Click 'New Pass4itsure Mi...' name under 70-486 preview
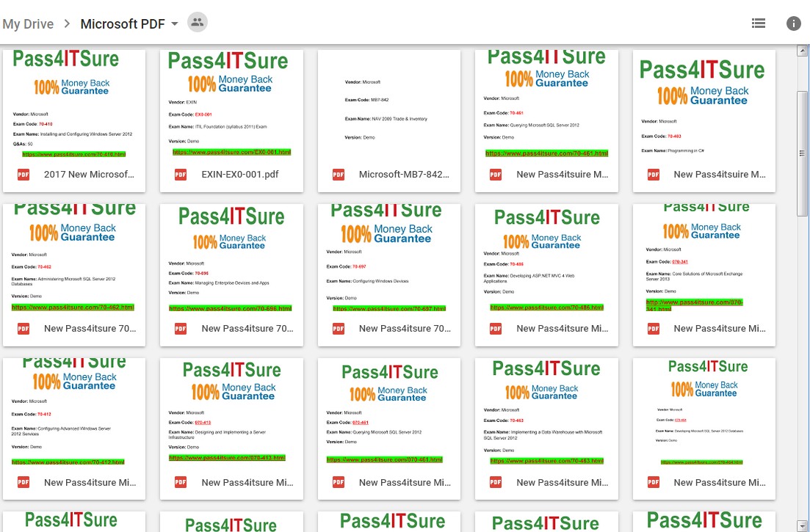 (x=563, y=328)
